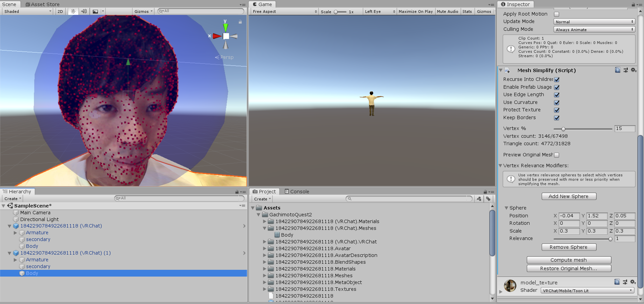
Task: Open Culling Mode dropdown
Action: [594, 29]
